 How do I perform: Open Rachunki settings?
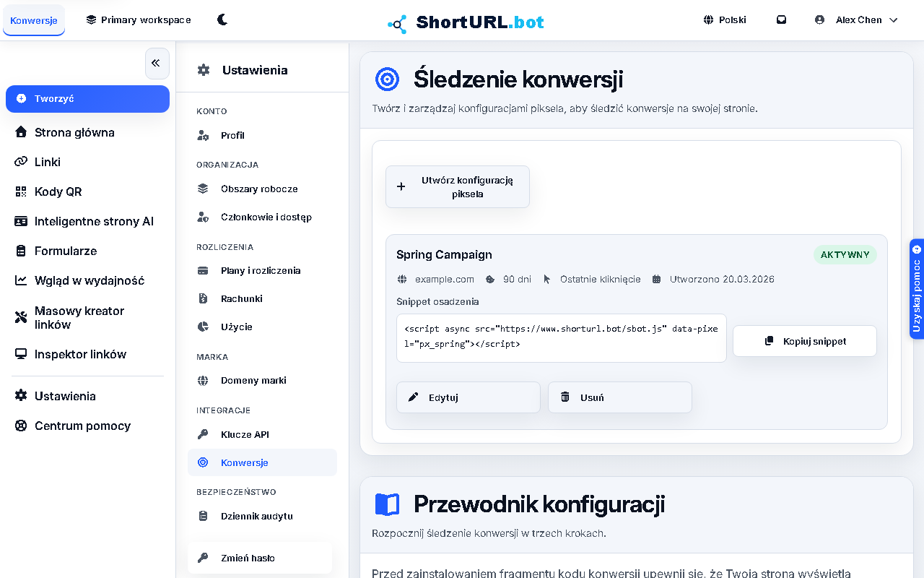[262, 298]
